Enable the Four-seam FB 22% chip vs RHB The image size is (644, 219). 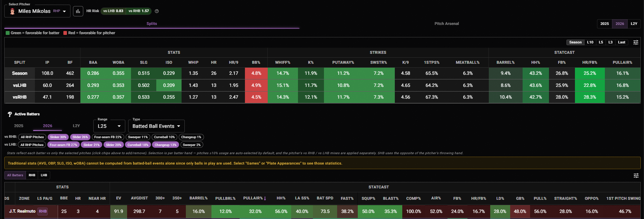point(108,137)
